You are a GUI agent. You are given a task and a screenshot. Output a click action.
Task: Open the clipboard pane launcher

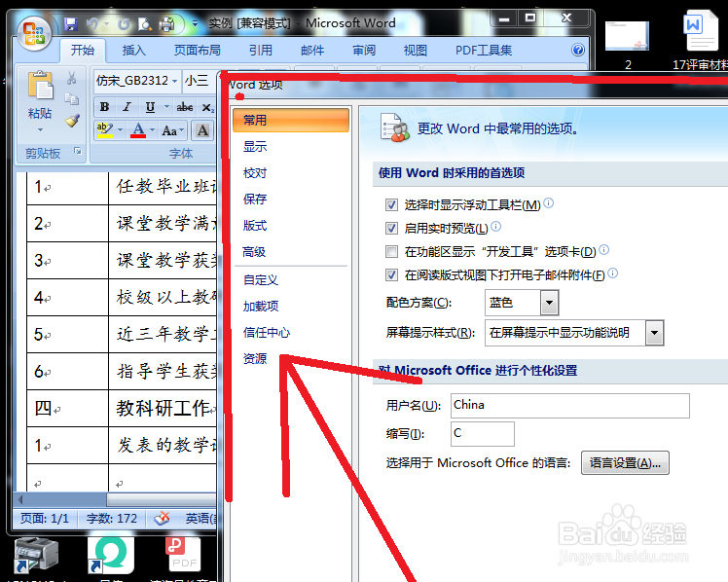pos(78,151)
